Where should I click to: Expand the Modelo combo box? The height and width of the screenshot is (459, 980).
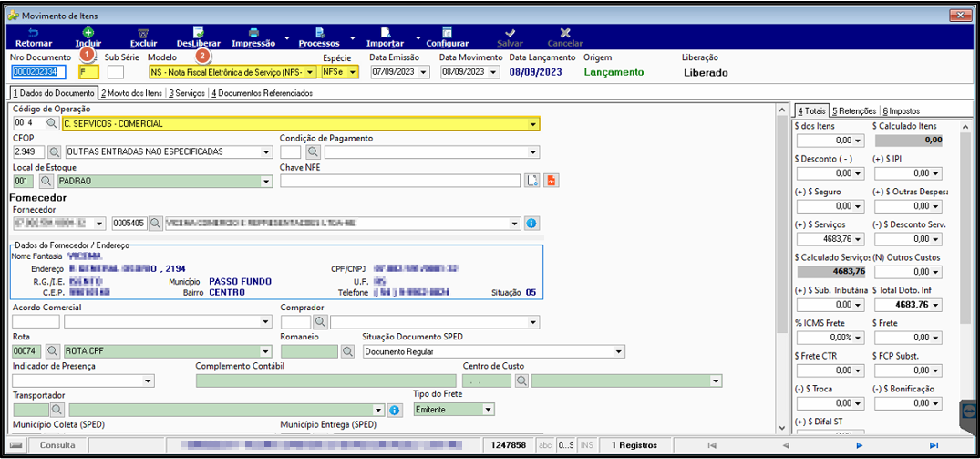coord(311,72)
